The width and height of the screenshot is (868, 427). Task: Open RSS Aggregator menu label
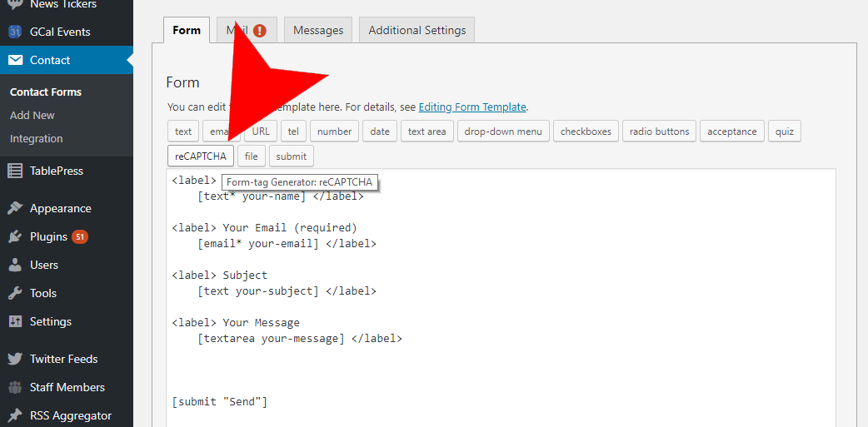tap(70, 415)
